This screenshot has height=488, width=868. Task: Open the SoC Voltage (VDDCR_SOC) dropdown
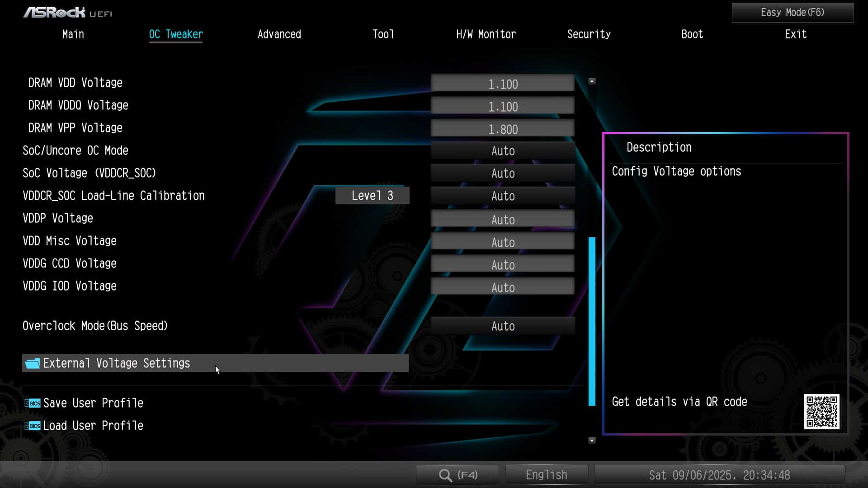(502, 174)
